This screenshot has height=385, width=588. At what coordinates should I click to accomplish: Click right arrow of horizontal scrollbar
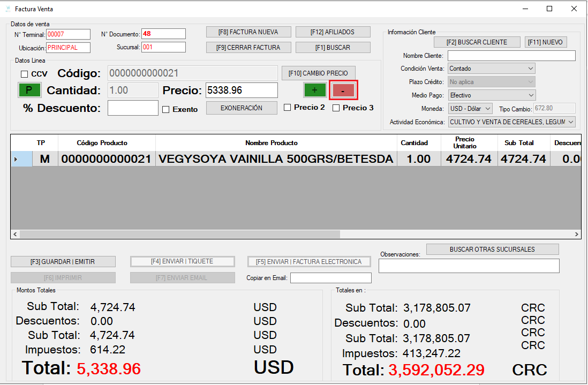577,235
